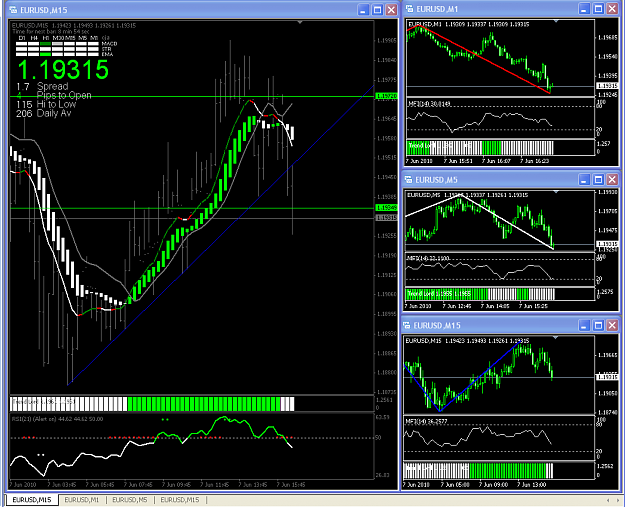Click the 'Daily Av' label

point(54,113)
